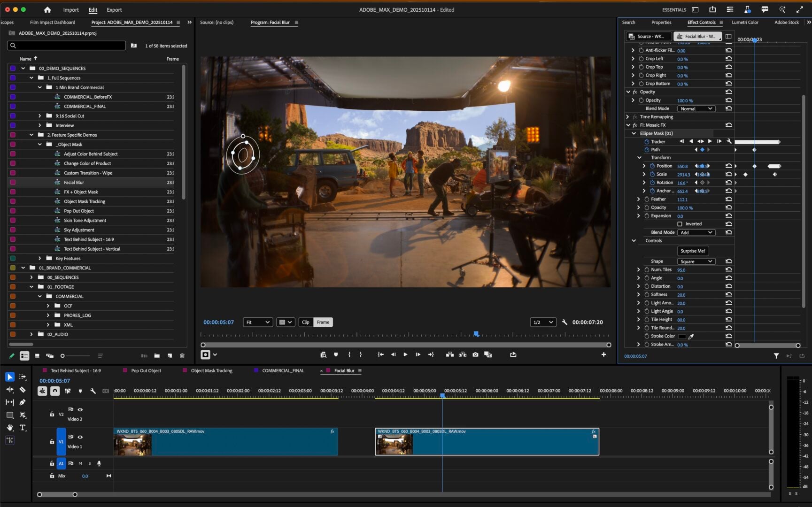Viewport: 812px width, 507px height.
Task: Click the Add Marker icon in program monitor
Action: tap(336, 355)
